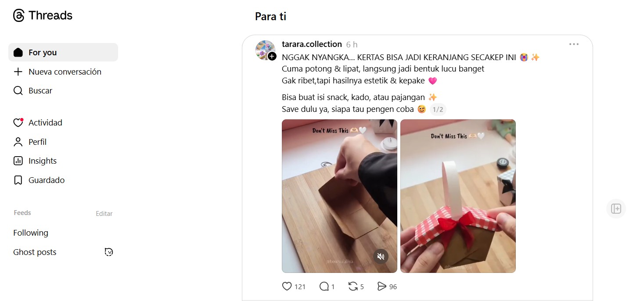
Task: Select the For you feed
Action: point(63,52)
